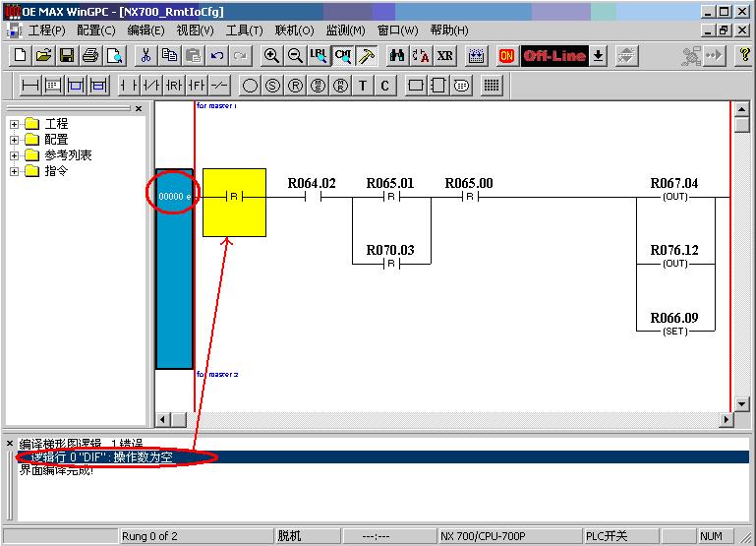Expand the 工程 tree folder
The width and height of the screenshot is (756, 546).
[x=14, y=124]
